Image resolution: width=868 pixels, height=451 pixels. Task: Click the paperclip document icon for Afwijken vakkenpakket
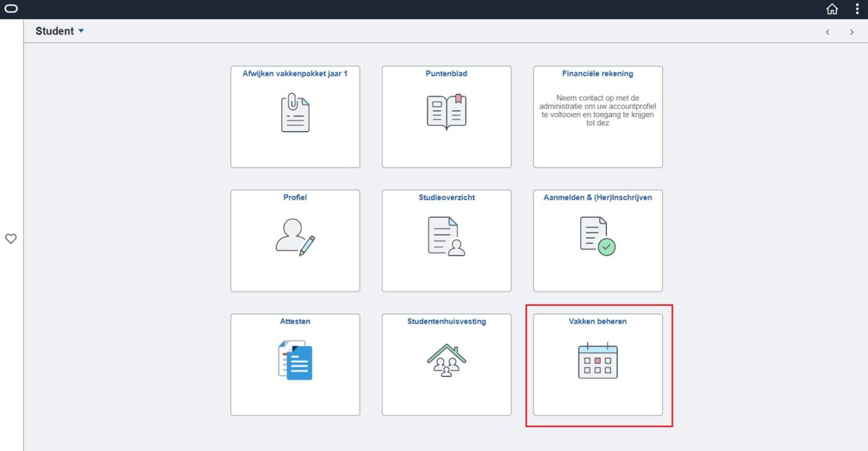coord(295,114)
